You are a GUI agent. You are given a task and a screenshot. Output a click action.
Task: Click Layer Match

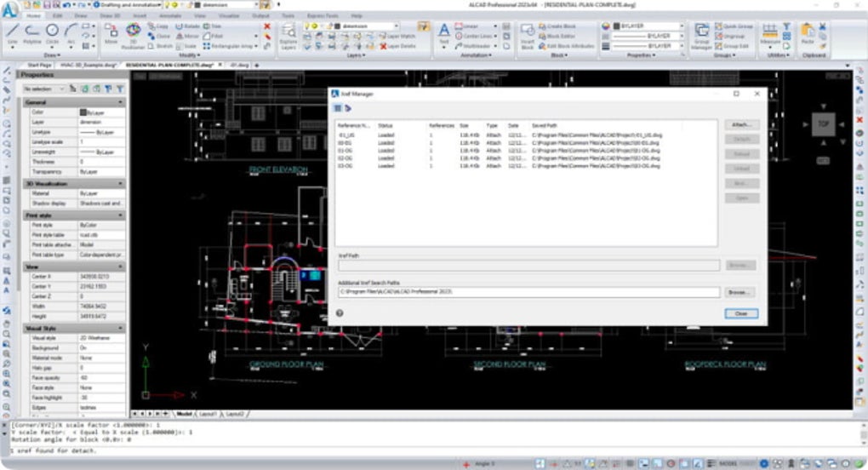(x=397, y=36)
